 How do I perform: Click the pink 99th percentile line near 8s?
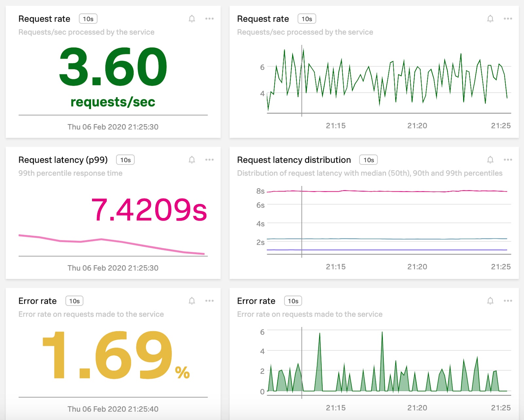point(386,191)
